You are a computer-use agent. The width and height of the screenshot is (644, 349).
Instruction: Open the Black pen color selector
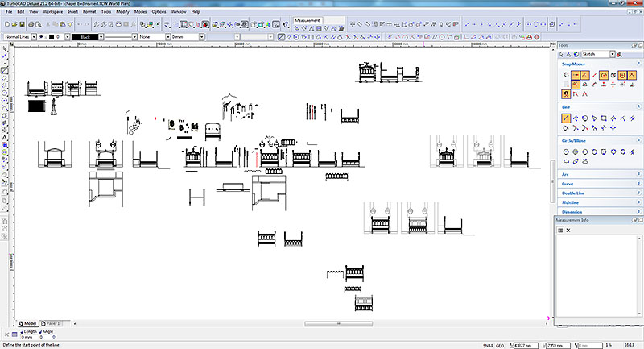pyautogui.click(x=87, y=36)
